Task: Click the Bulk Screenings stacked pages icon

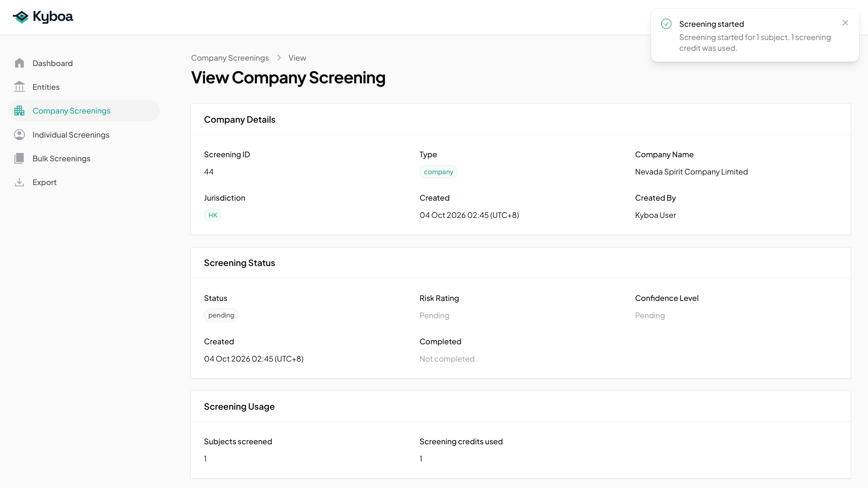Action: 19,158
